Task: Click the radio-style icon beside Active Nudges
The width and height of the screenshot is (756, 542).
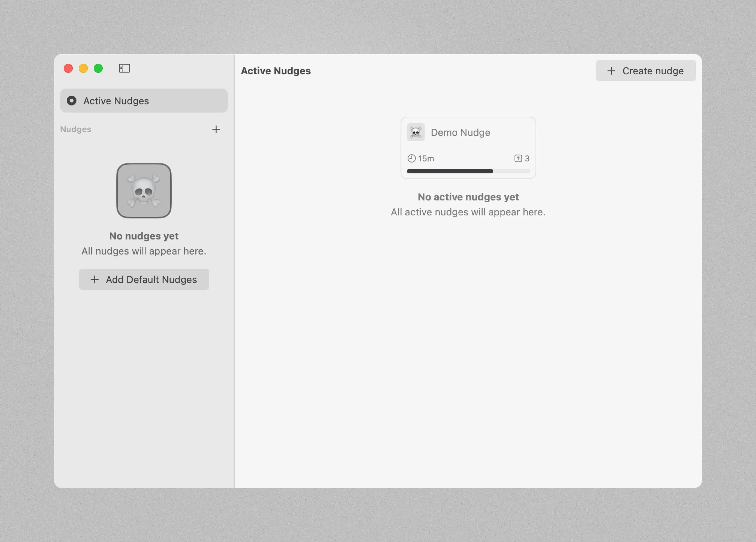Action: click(x=71, y=101)
